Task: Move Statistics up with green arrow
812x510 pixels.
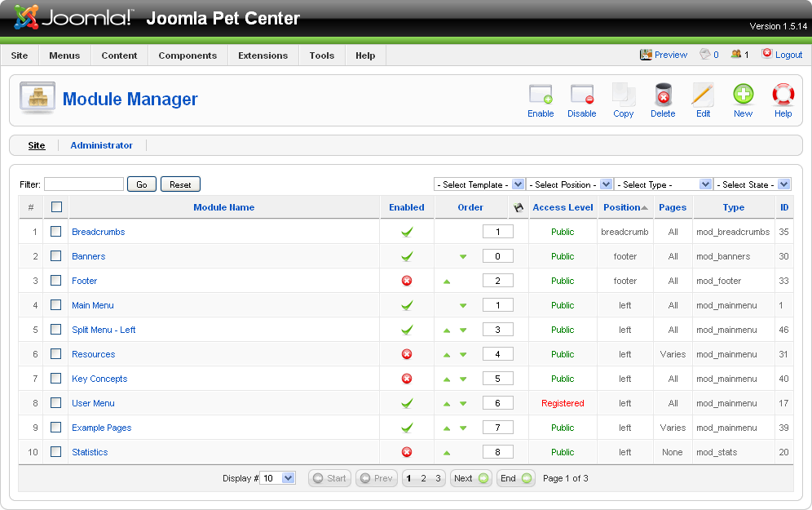Action: click(x=447, y=453)
